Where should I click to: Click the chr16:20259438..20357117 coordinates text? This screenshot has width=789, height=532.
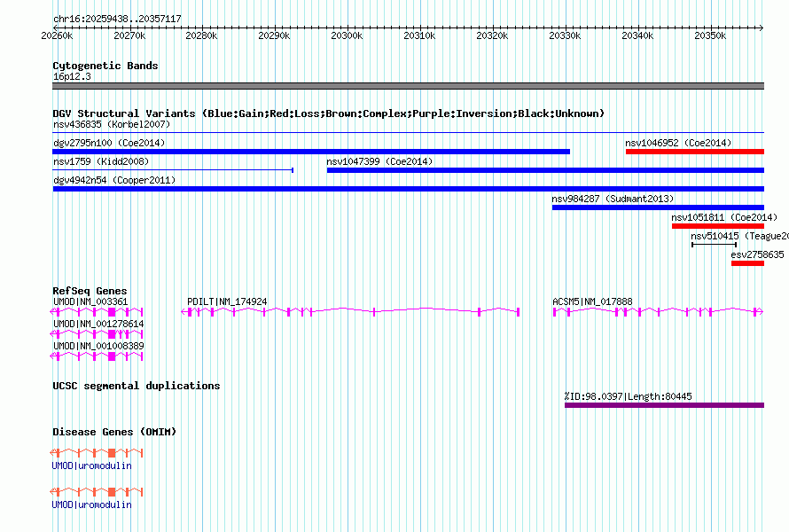pyautogui.click(x=117, y=20)
